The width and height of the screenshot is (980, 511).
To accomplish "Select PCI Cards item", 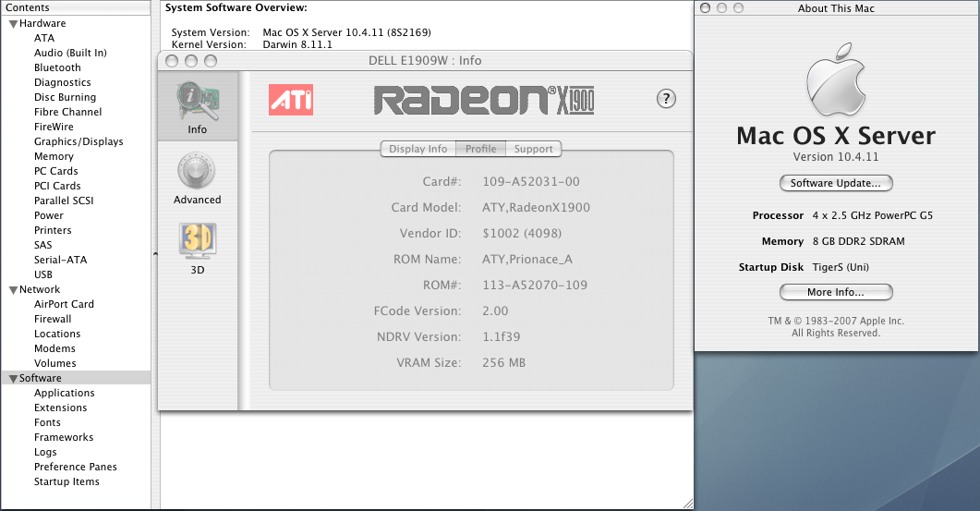I will coord(57,186).
